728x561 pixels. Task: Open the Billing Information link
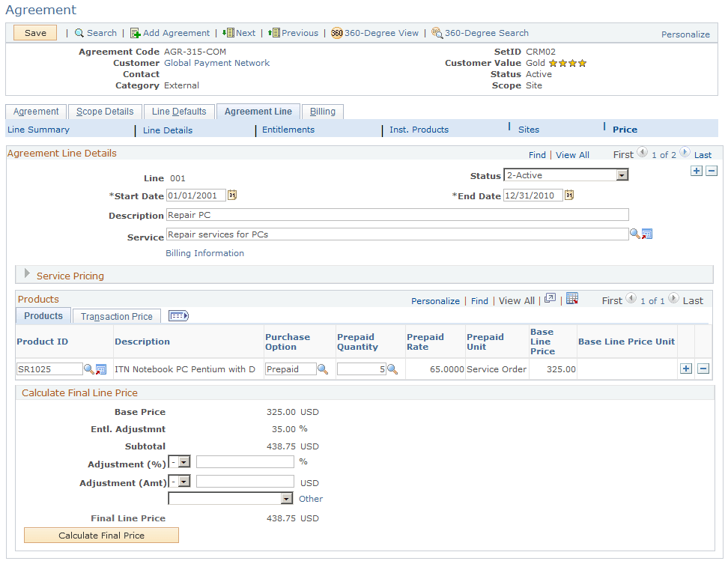(204, 253)
